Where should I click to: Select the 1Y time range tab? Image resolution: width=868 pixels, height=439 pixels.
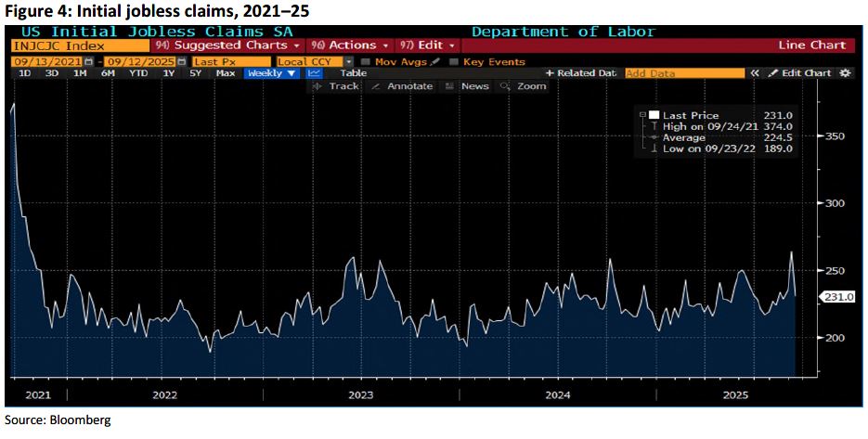tap(167, 73)
